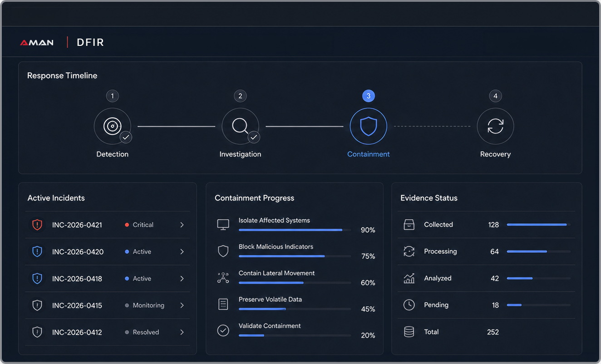
Task: Click the Analyzed evidence progress bar
Action: click(x=539, y=278)
